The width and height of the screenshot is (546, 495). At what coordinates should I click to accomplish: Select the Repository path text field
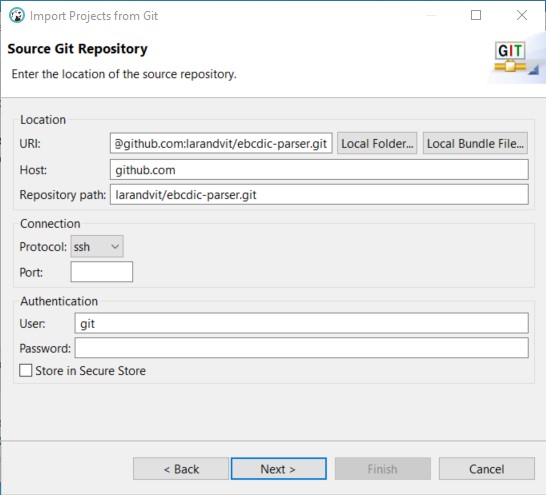pos(319,194)
